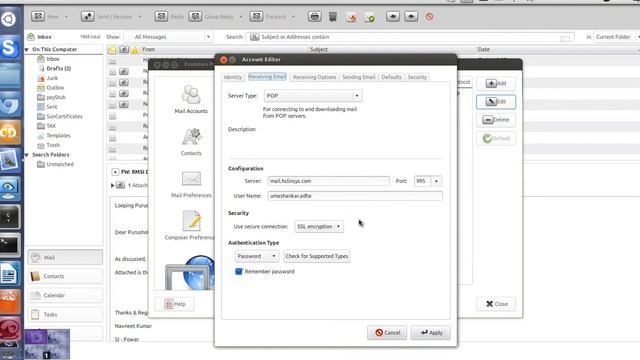Sort by the attachment column header icon

click(124, 49)
